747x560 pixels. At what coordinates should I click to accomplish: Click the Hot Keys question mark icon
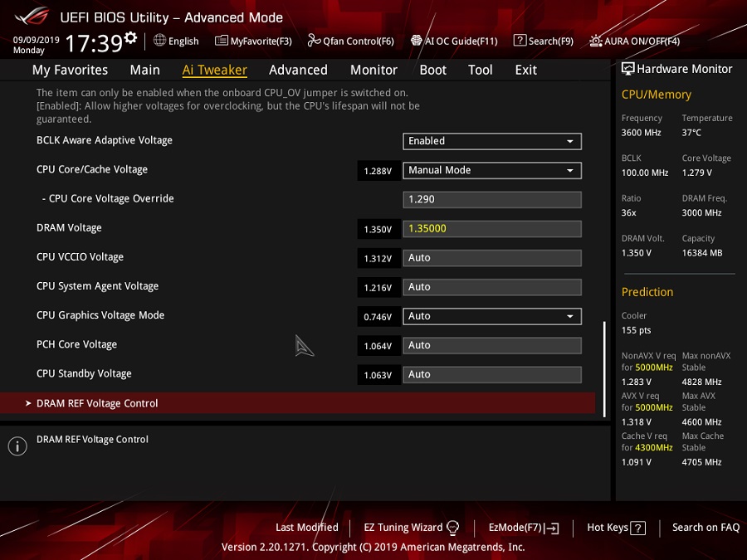tap(638, 528)
